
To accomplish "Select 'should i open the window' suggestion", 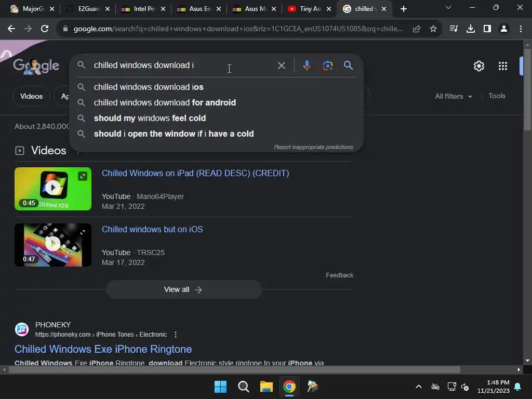I will click(x=217, y=134).
